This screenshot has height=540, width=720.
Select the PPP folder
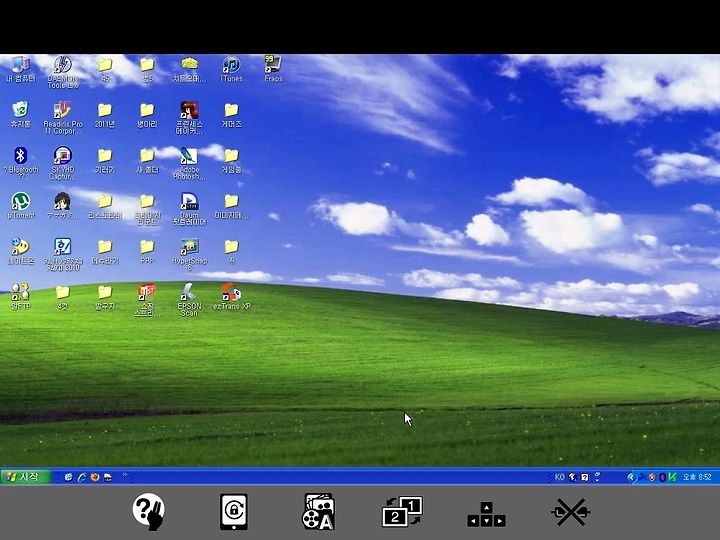pyautogui.click(x=147, y=252)
